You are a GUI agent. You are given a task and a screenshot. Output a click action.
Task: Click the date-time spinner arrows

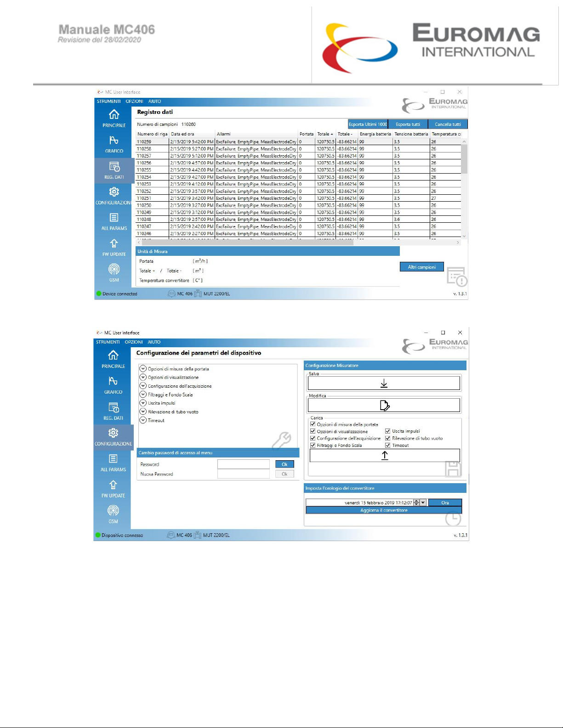point(416,502)
